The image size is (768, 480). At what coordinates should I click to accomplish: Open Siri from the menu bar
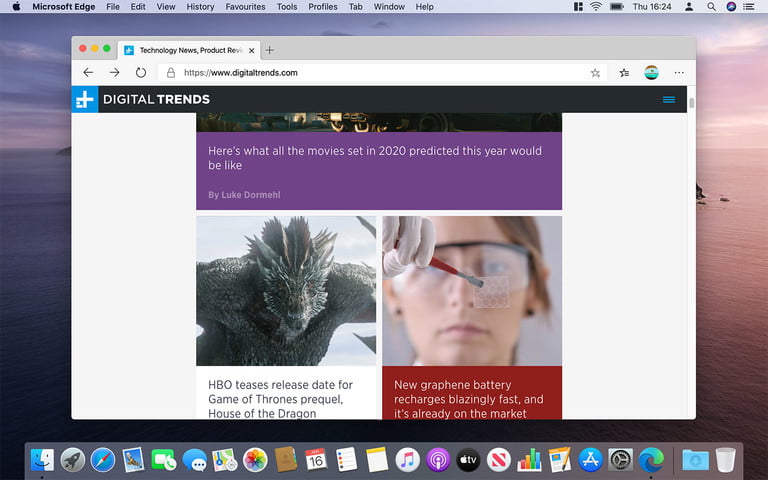[731, 6]
